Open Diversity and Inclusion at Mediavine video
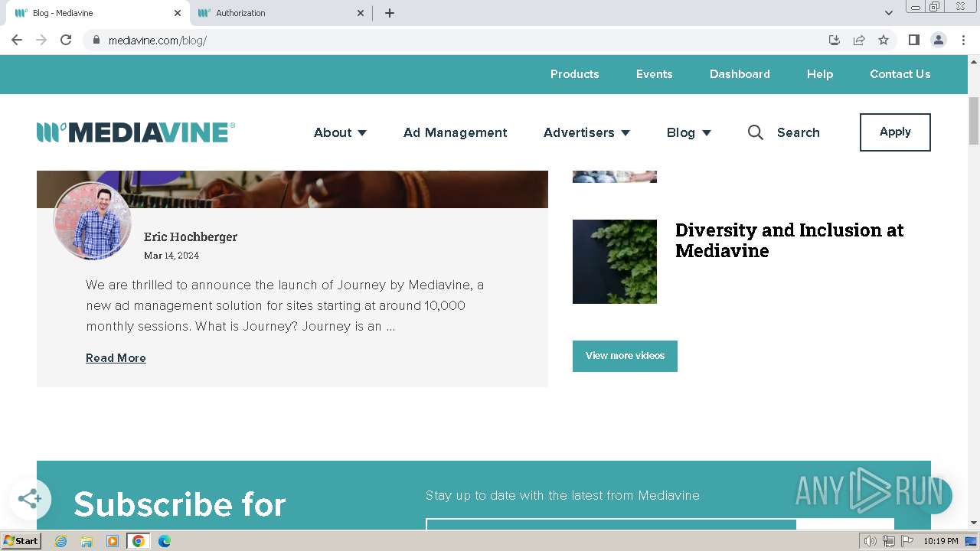This screenshot has width=980, height=551. [x=789, y=240]
